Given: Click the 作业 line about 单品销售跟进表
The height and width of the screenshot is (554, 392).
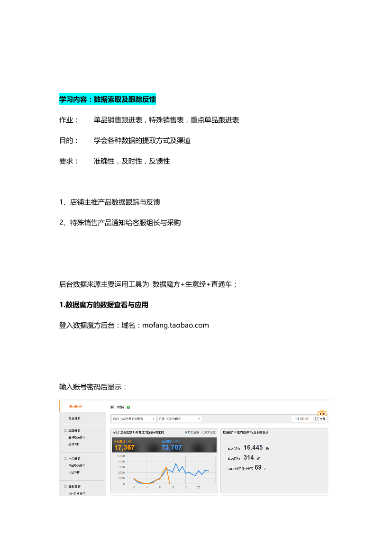Looking at the screenshot, I should point(149,120).
